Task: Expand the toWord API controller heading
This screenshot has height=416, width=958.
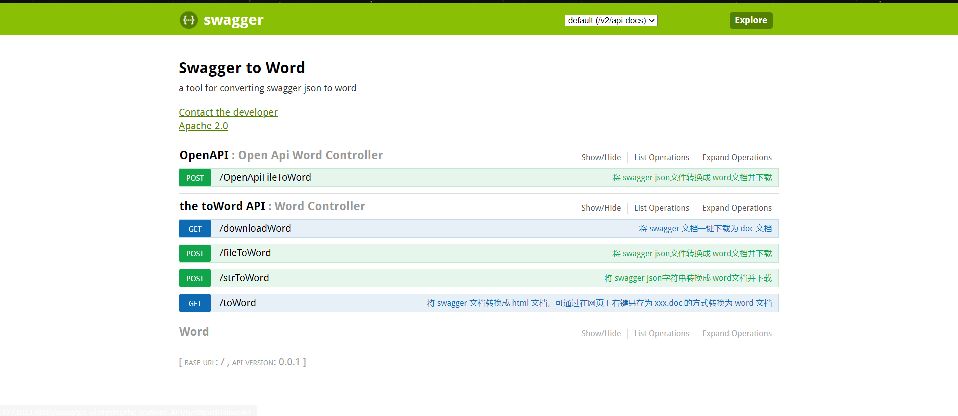Action: pyautogui.click(x=272, y=206)
